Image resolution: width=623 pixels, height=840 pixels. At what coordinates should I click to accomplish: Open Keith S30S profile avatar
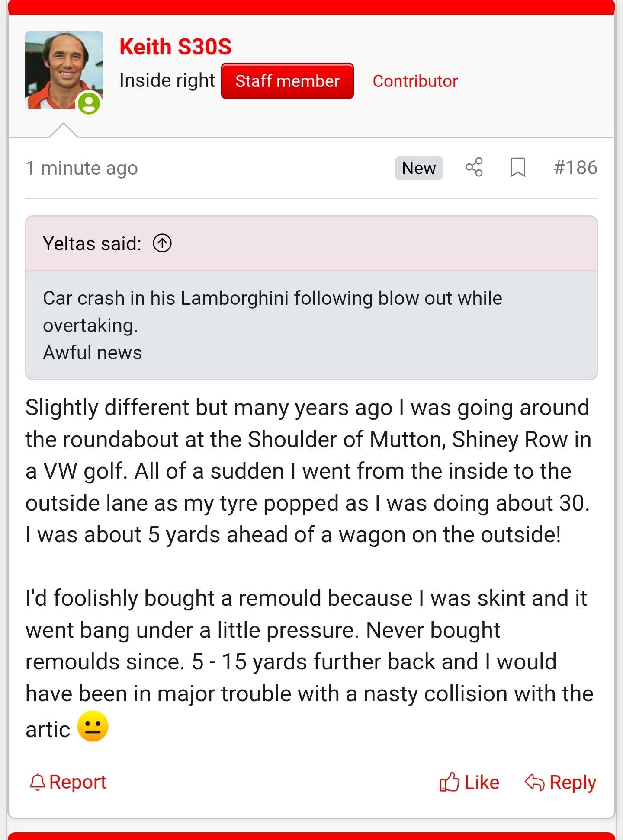[x=64, y=70]
